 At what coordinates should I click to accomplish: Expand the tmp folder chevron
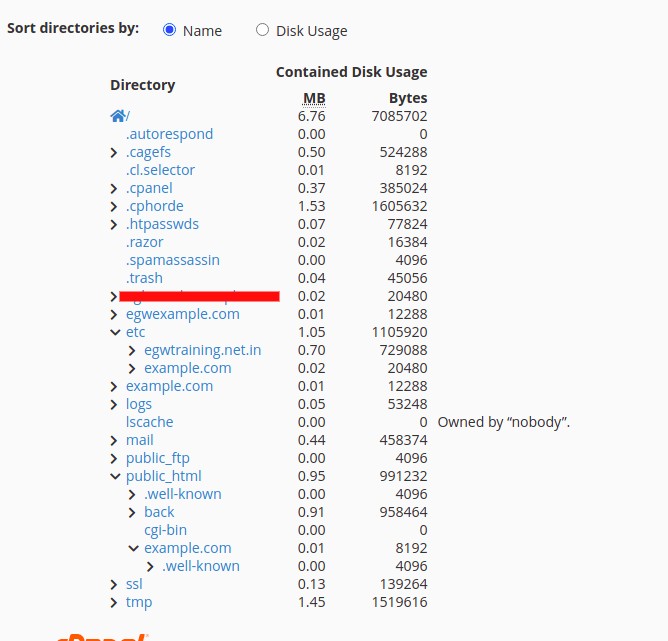[114, 602]
